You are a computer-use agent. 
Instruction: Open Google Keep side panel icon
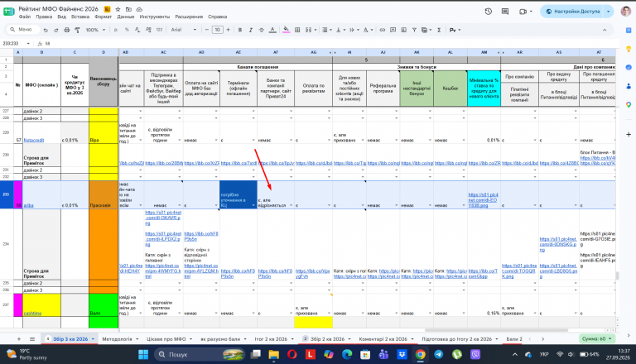click(x=629, y=49)
